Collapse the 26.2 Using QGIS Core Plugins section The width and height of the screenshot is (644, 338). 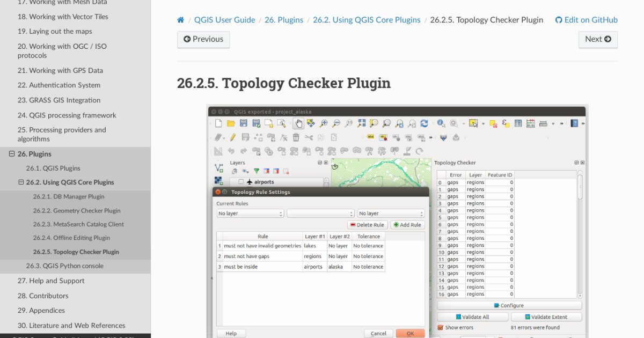point(21,182)
